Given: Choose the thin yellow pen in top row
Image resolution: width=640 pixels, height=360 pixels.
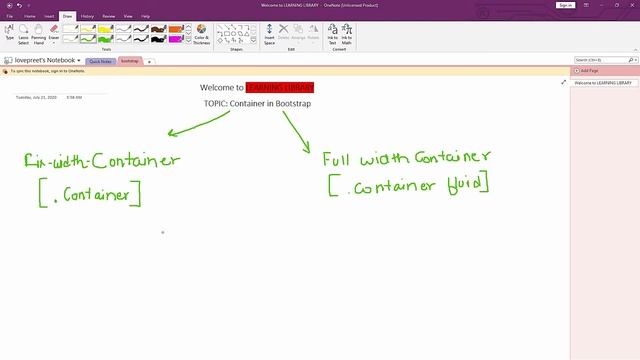Looking at the screenshot, I should click(88, 29).
